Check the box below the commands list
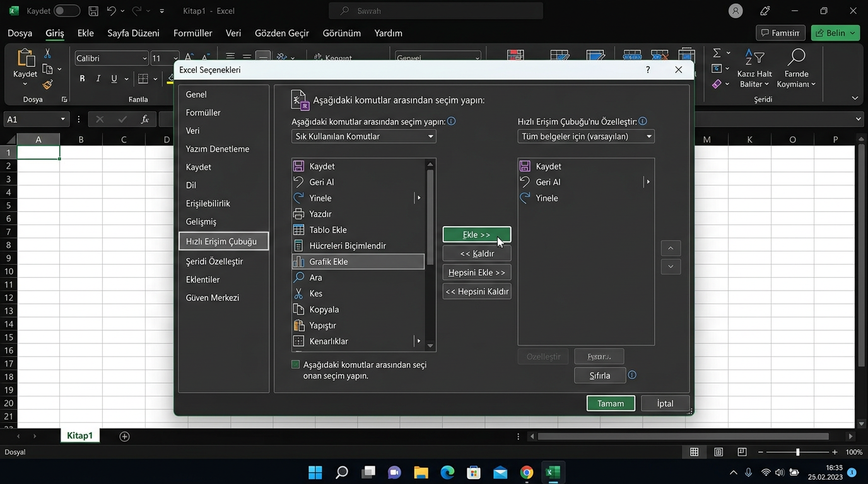 click(296, 365)
